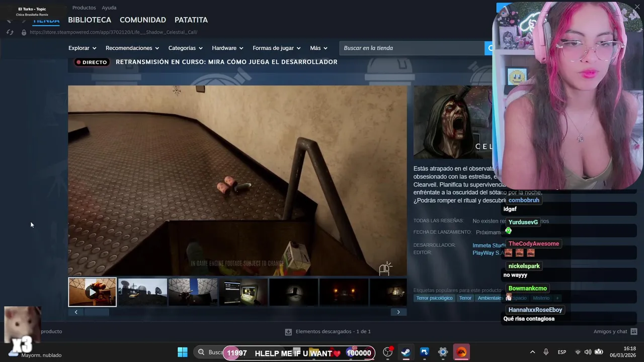The height and width of the screenshot is (362, 644).
Task: Open the Wi-Fi network tray icon
Action: pyautogui.click(x=578, y=352)
